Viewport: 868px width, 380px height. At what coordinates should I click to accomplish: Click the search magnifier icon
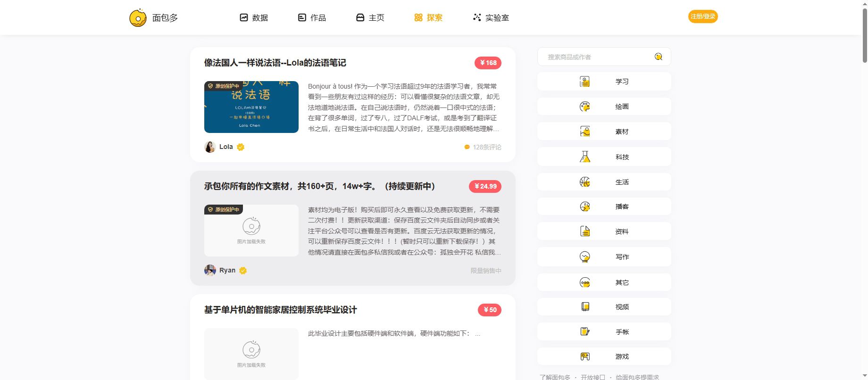(x=659, y=57)
